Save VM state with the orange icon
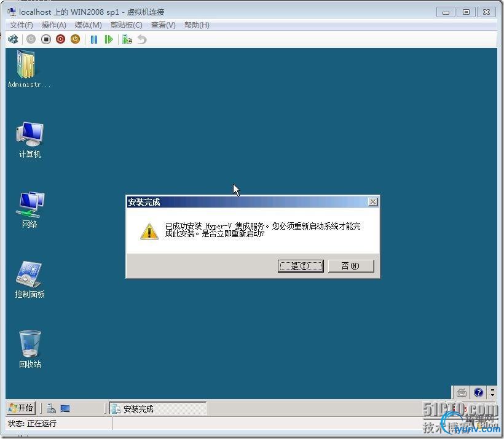Image resolution: width=504 pixels, height=439 pixels. (x=75, y=39)
